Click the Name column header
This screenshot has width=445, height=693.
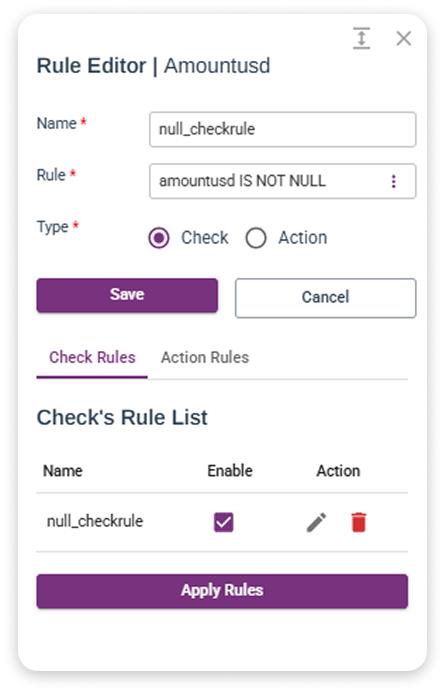pos(63,471)
